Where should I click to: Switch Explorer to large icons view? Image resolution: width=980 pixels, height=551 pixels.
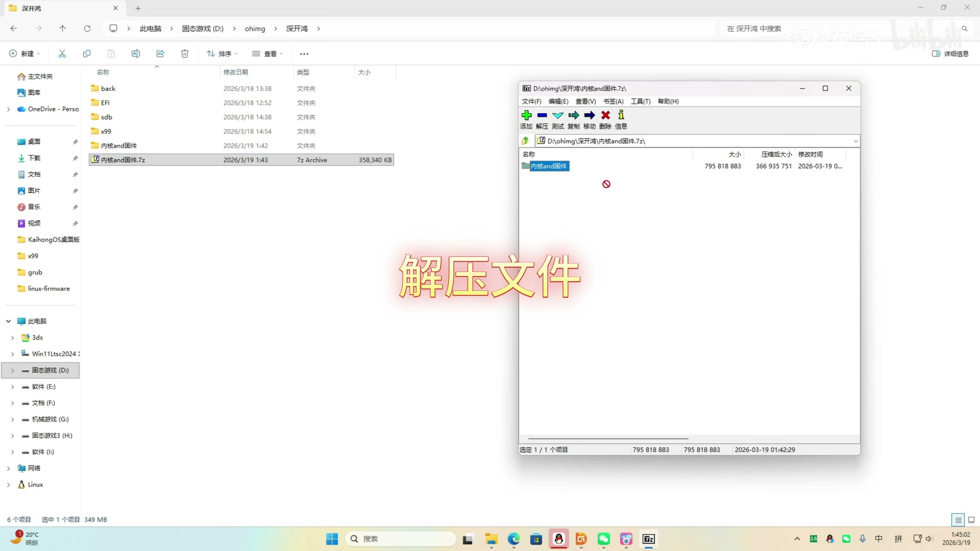pos(971,520)
